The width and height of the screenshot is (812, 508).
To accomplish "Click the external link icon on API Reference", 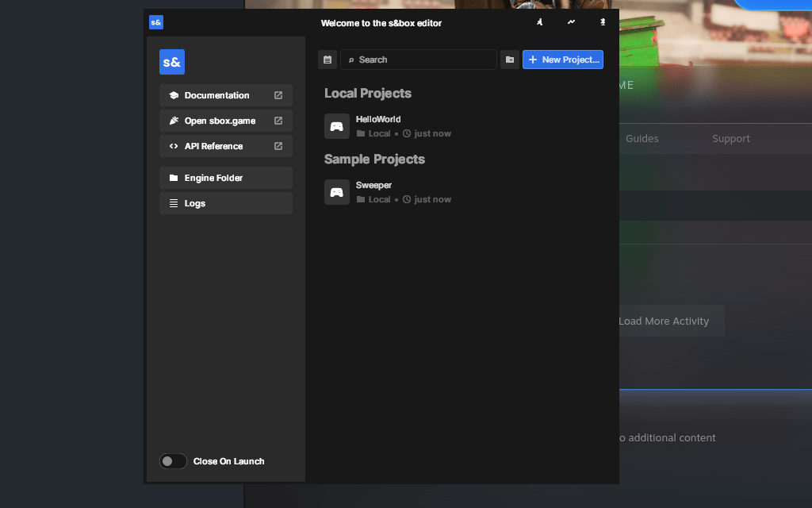I will pyautogui.click(x=278, y=146).
